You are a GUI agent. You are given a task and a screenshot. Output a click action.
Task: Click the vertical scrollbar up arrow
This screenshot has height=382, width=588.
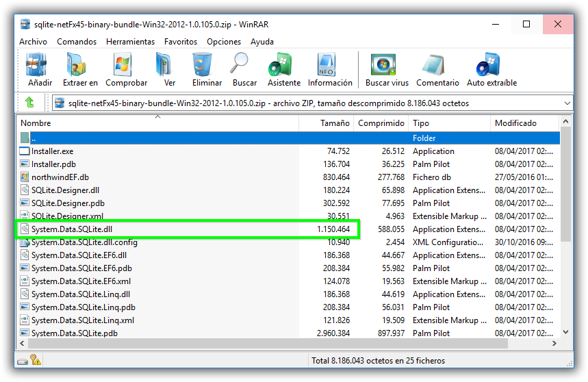coord(566,121)
